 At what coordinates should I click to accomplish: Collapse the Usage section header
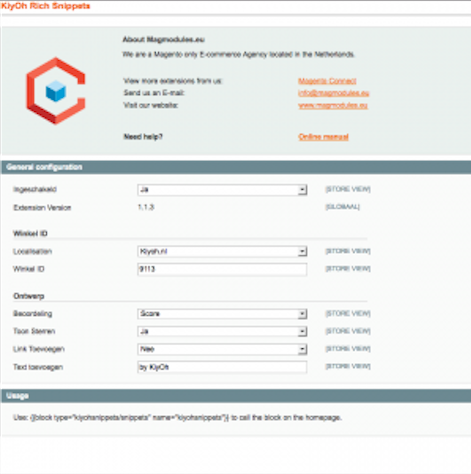coord(236,396)
